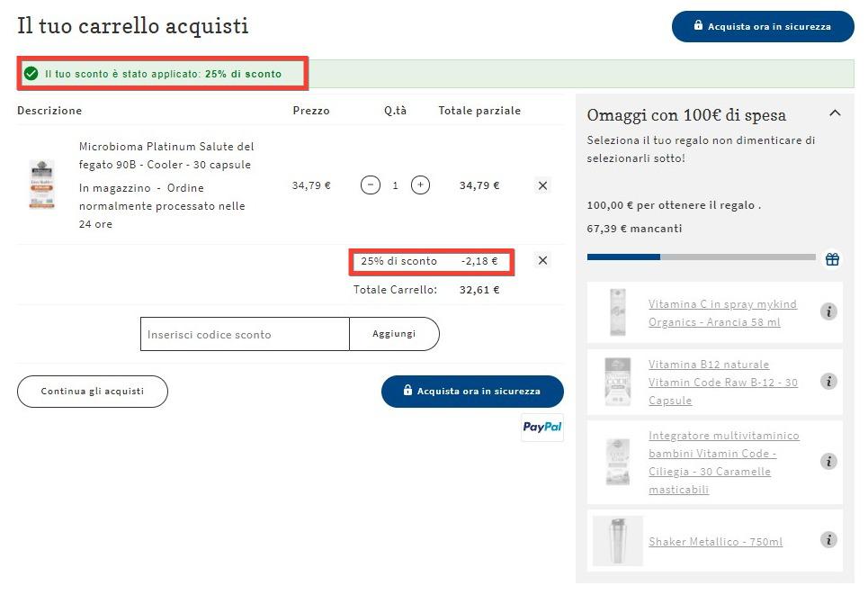The width and height of the screenshot is (868, 604).
Task: Show info for Integratore multivitaminico bambini
Action: coord(828,462)
